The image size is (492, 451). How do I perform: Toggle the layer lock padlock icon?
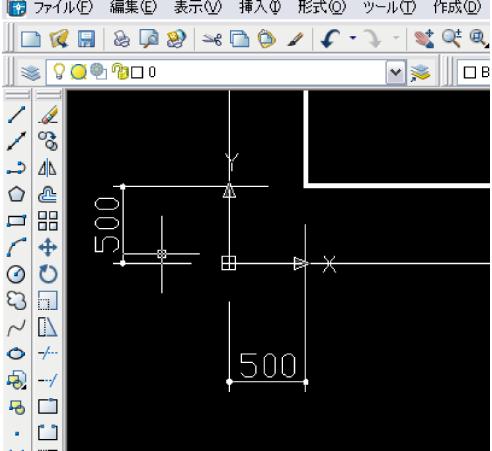point(120,71)
